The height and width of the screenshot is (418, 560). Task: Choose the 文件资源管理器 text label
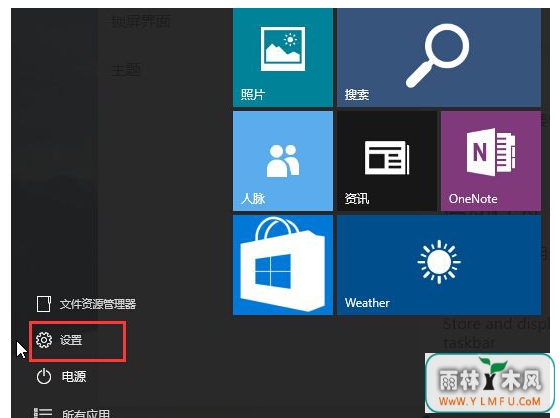pyautogui.click(x=98, y=304)
